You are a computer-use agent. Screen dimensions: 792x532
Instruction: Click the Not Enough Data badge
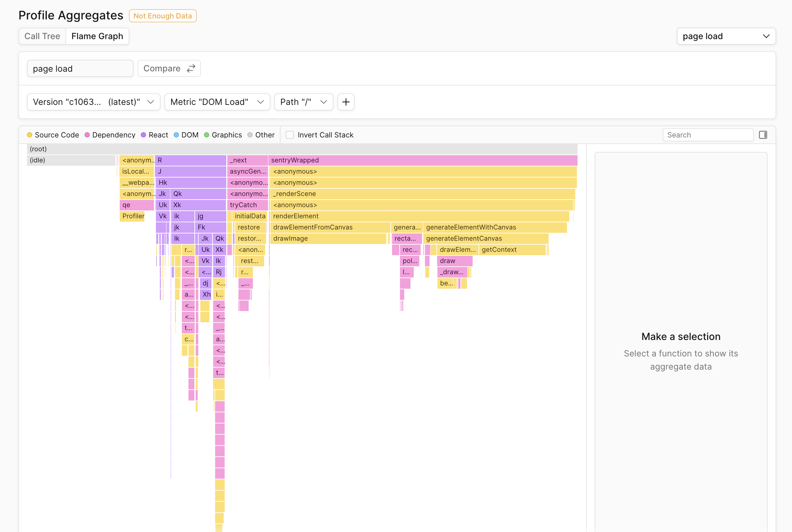click(x=162, y=15)
